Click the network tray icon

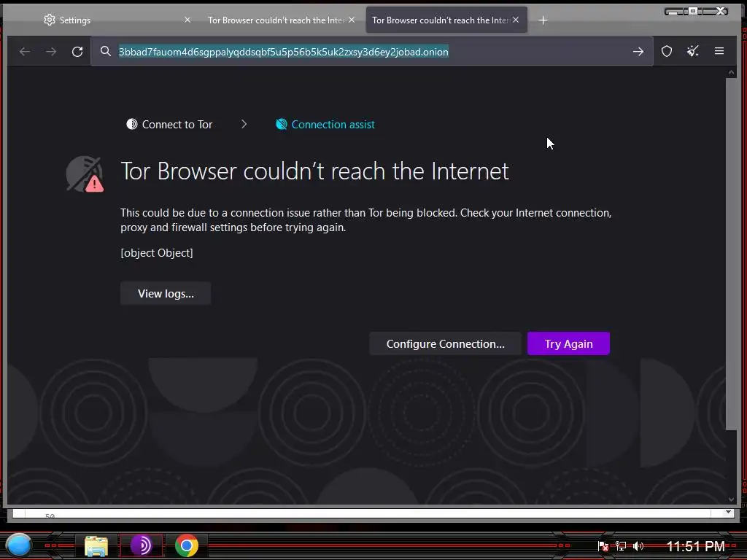621,546
